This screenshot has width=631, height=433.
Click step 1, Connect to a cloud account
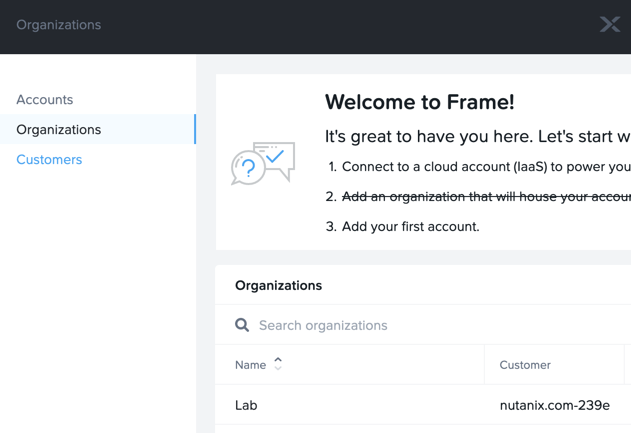478,167
